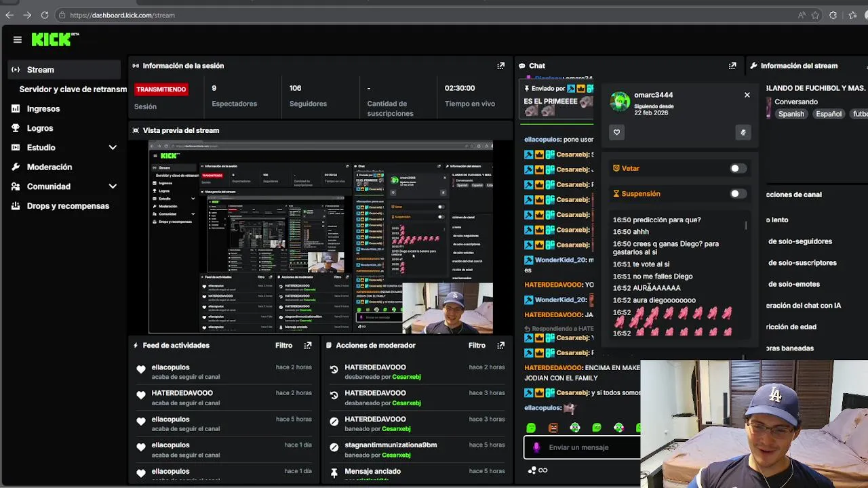Select the third emote above chat input
The width and height of the screenshot is (868, 488).
tap(575, 428)
